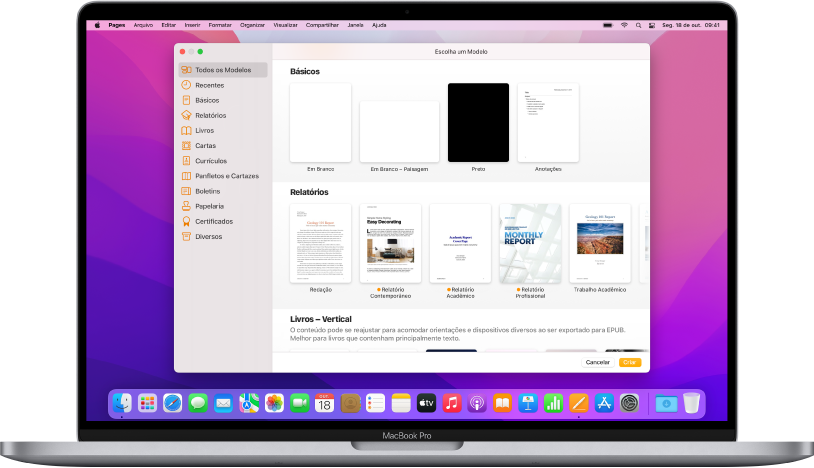Open the Arquivo menu

coord(143,24)
